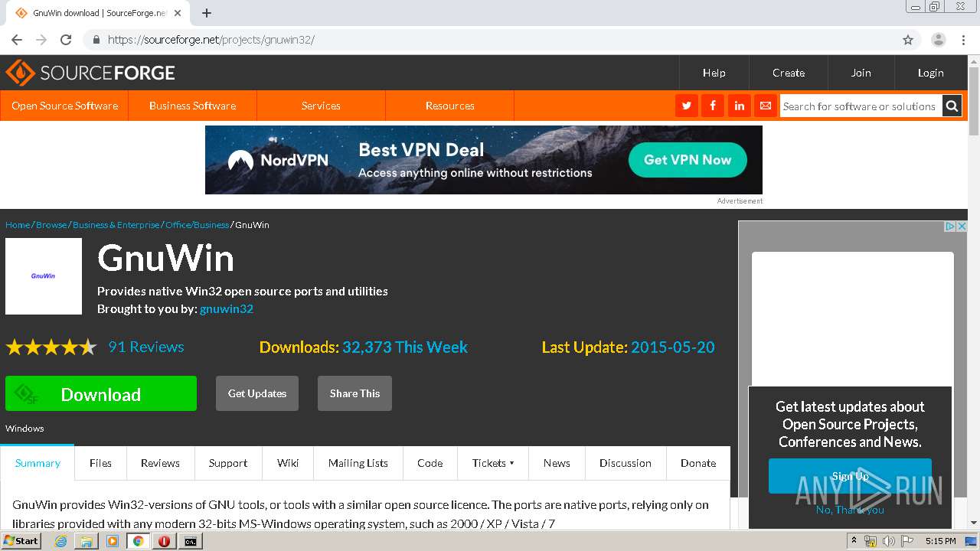Click the Share This button

354,393
